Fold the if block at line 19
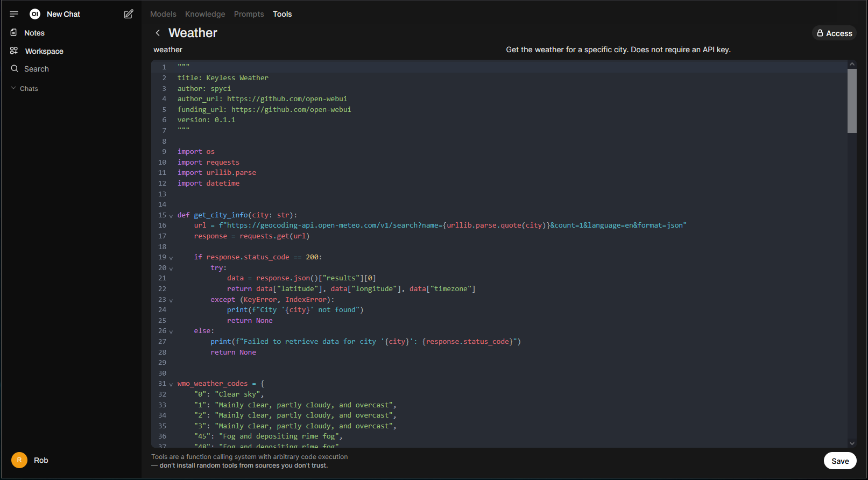 (171, 258)
